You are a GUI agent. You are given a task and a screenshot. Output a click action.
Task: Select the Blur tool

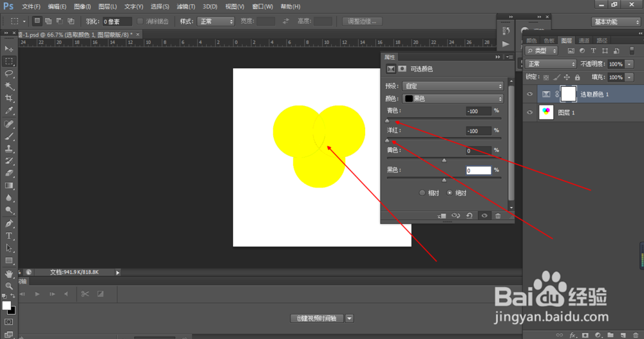pyautogui.click(x=8, y=198)
